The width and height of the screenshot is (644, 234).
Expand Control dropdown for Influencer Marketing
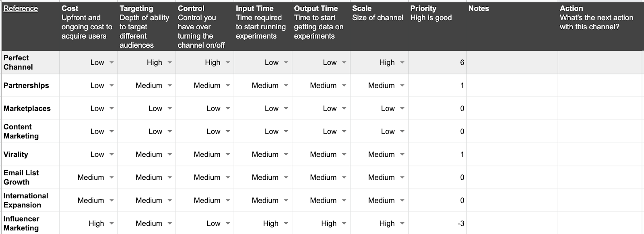tap(228, 224)
